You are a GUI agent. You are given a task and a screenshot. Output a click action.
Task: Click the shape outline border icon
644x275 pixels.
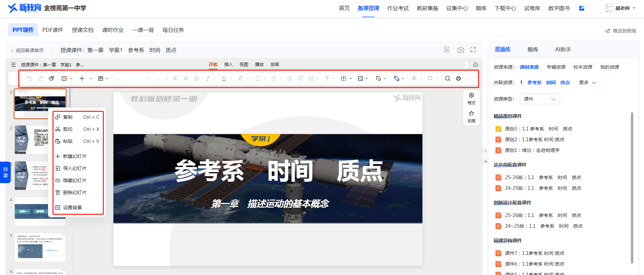point(430,78)
